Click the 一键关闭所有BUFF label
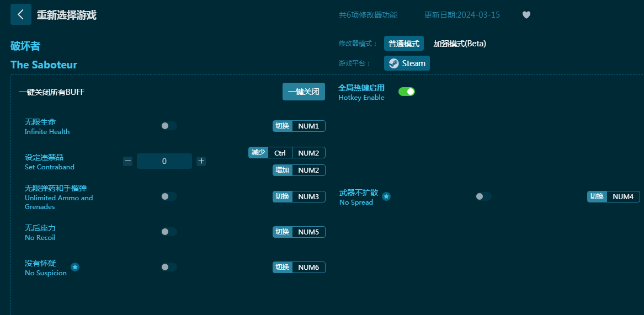This screenshot has width=644, height=315. click(52, 92)
